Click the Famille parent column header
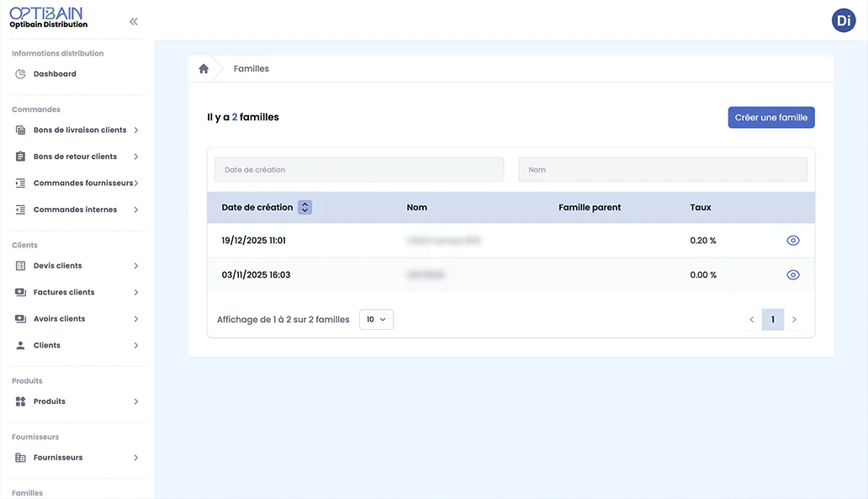The height and width of the screenshot is (499, 868). (x=590, y=207)
